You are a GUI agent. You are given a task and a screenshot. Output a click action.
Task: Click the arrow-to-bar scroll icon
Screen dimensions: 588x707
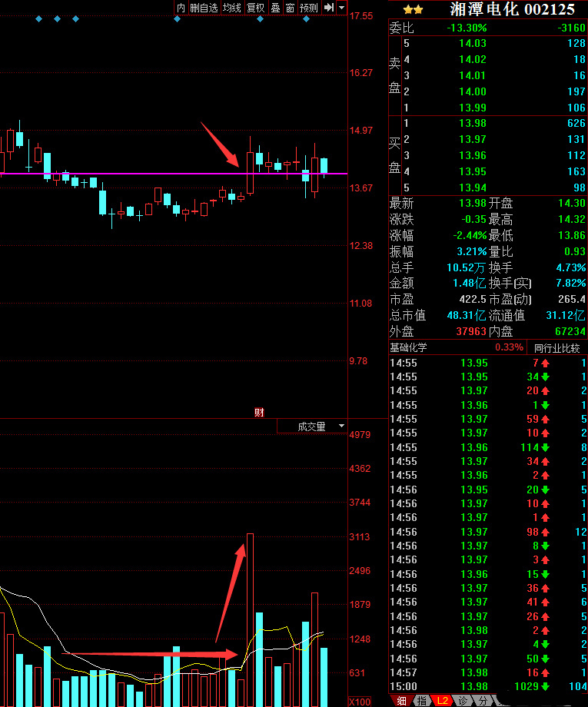click(x=328, y=8)
